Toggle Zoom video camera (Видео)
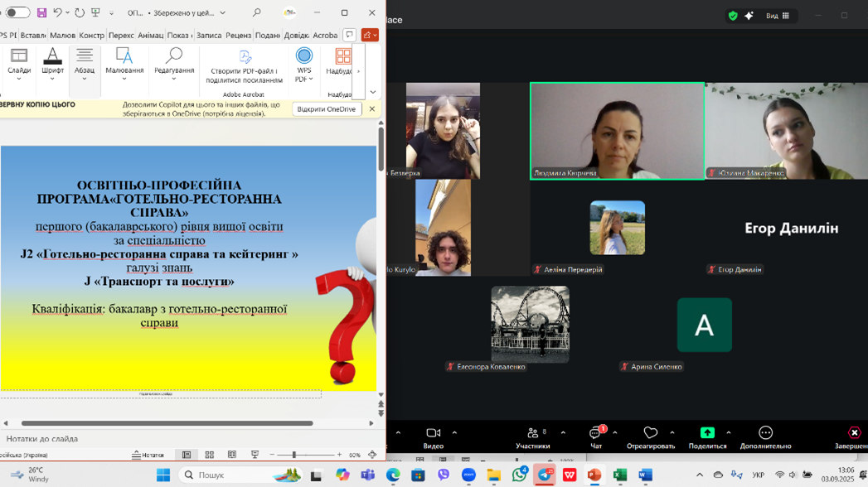This screenshot has height=487, width=868. pyautogui.click(x=434, y=438)
